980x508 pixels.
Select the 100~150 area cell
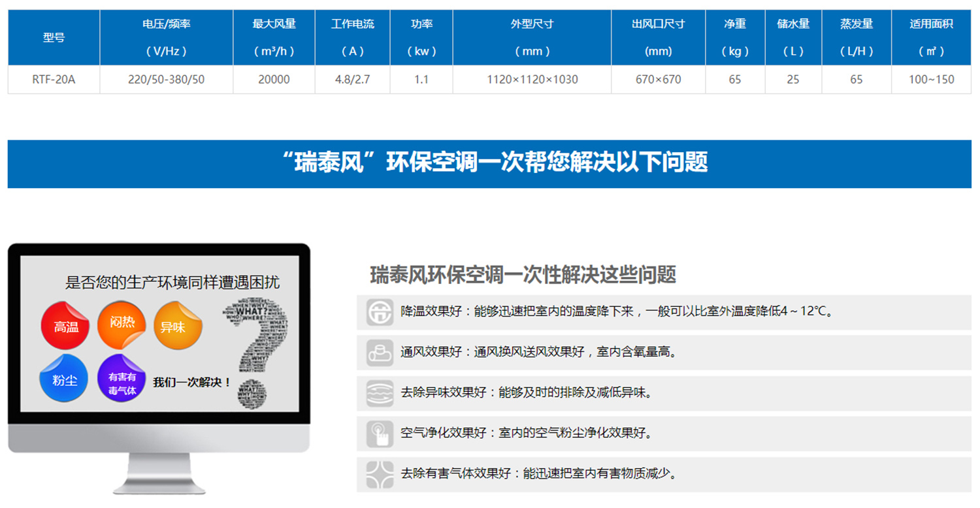[932, 80]
